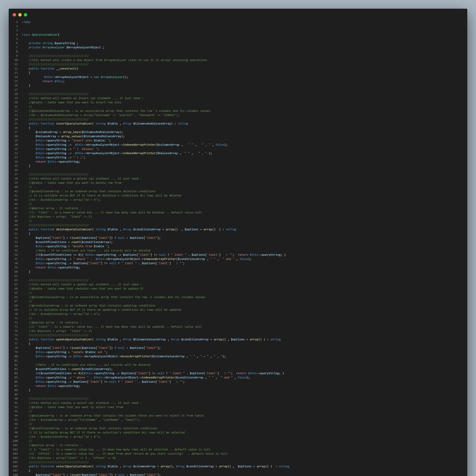Viewport: 476px width, 476px height.
Task: Click the string "insert into $table( "
Action: pos(91,140)
